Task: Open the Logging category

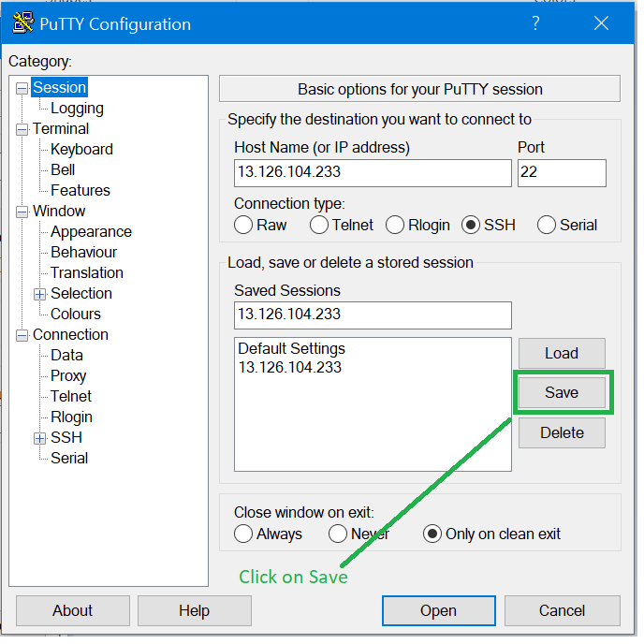Action: click(77, 109)
